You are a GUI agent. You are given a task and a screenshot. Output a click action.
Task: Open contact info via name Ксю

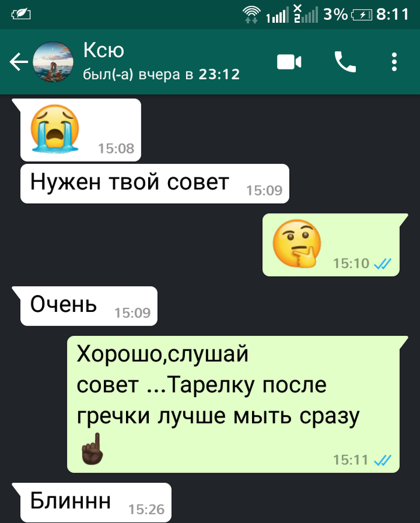tap(104, 50)
